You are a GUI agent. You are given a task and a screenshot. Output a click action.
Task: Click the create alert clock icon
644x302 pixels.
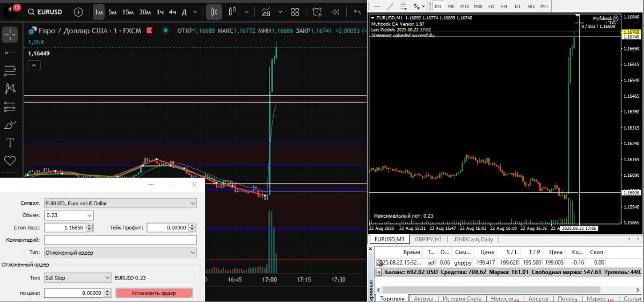coord(316,12)
